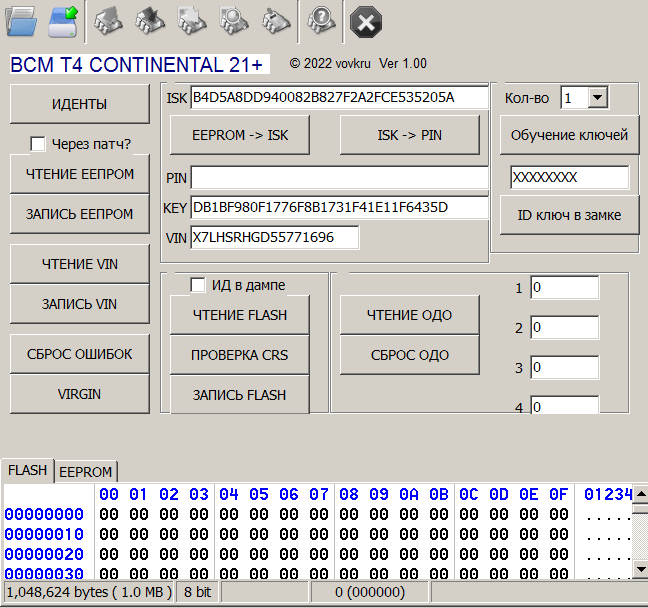This screenshot has width=648, height=608.
Task: Select the hex row at address 00000010
Action: tap(316, 534)
